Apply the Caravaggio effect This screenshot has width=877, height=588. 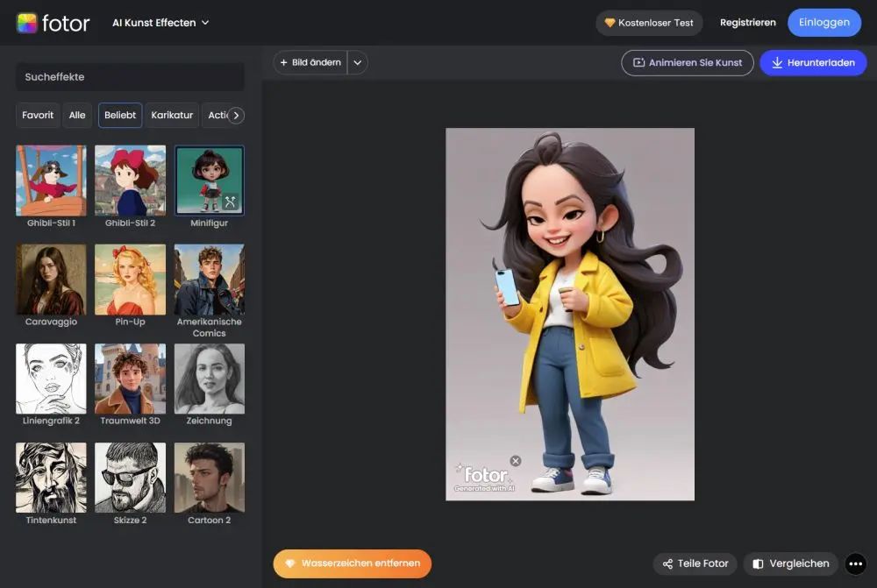coord(51,280)
